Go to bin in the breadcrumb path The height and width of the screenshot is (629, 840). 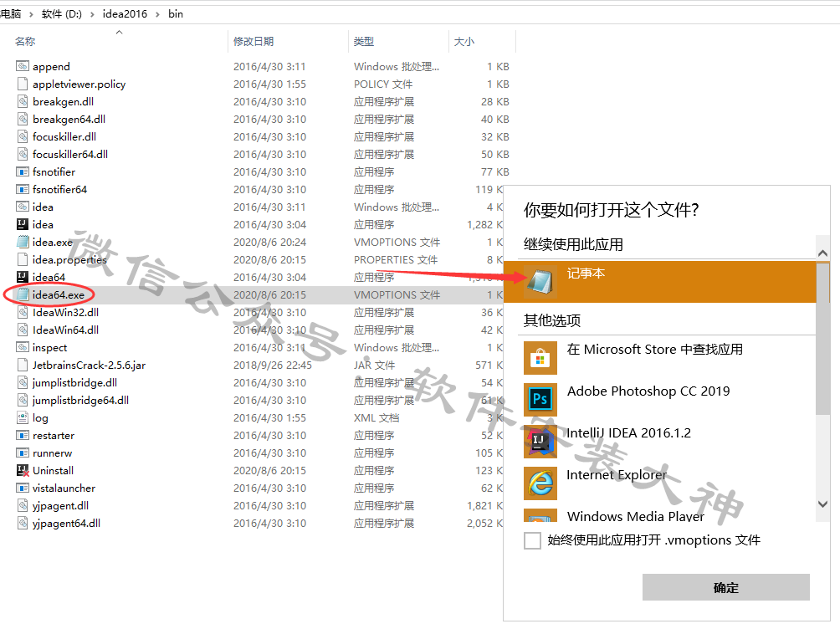click(176, 14)
